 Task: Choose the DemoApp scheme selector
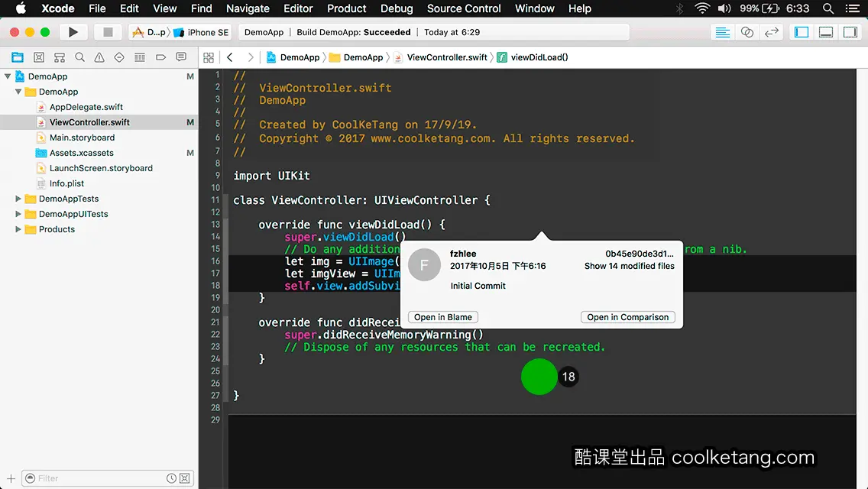point(150,32)
